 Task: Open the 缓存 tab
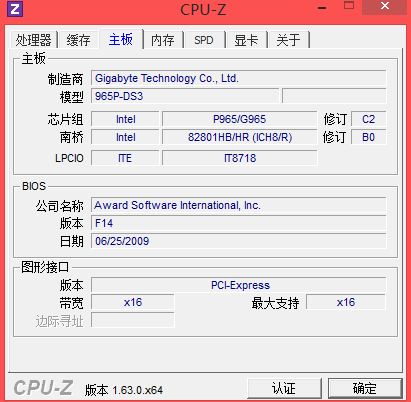tap(79, 40)
